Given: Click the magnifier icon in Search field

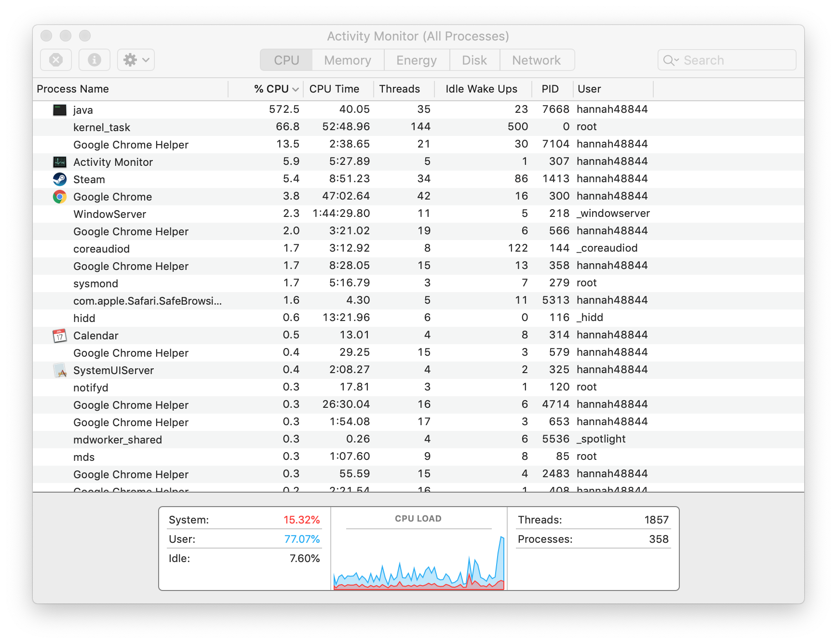Looking at the screenshot, I should pos(670,60).
